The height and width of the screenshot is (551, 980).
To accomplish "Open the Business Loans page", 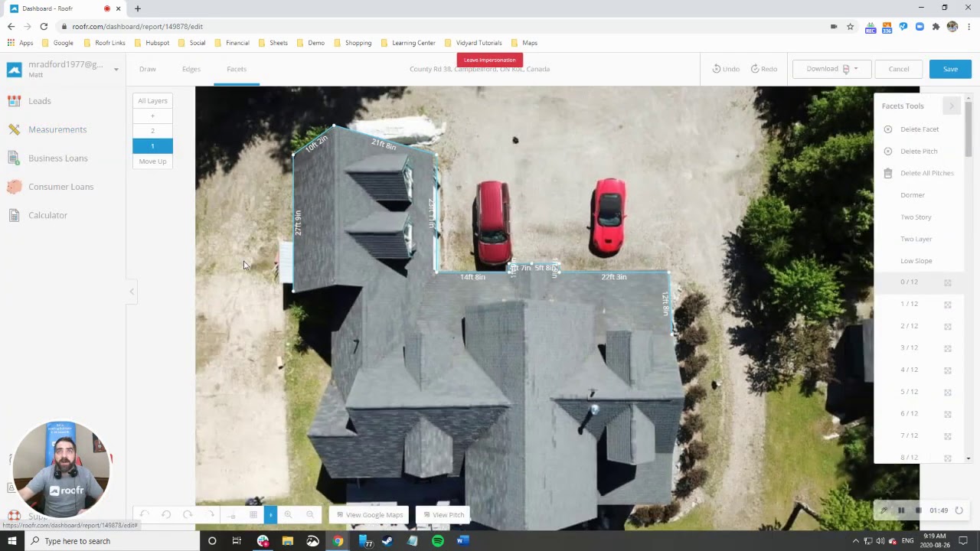I will (x=58, y=158).
